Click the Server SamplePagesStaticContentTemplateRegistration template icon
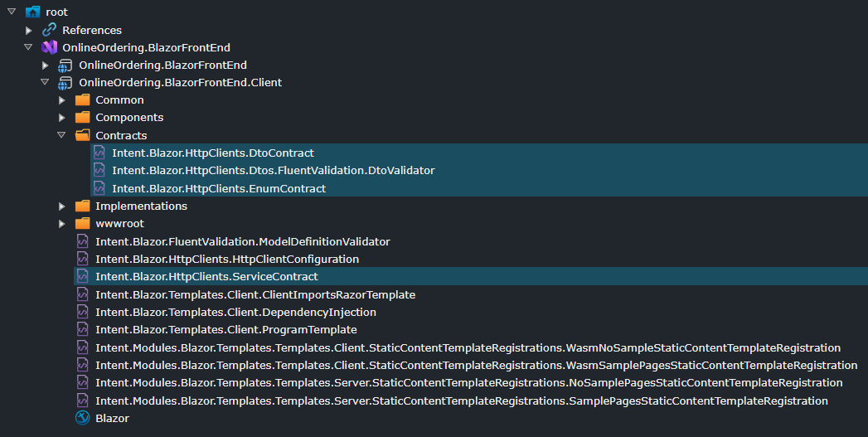 [x=82, y=401]
